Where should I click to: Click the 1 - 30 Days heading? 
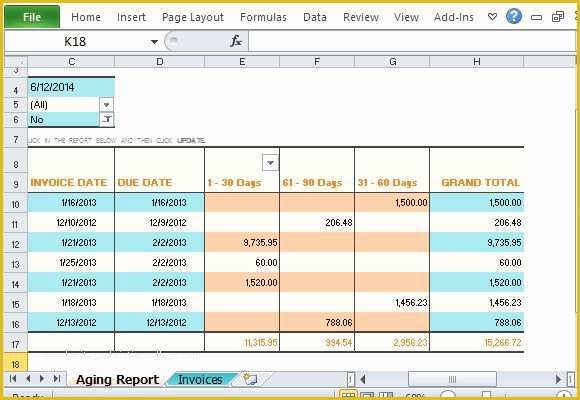coord(235,183)
